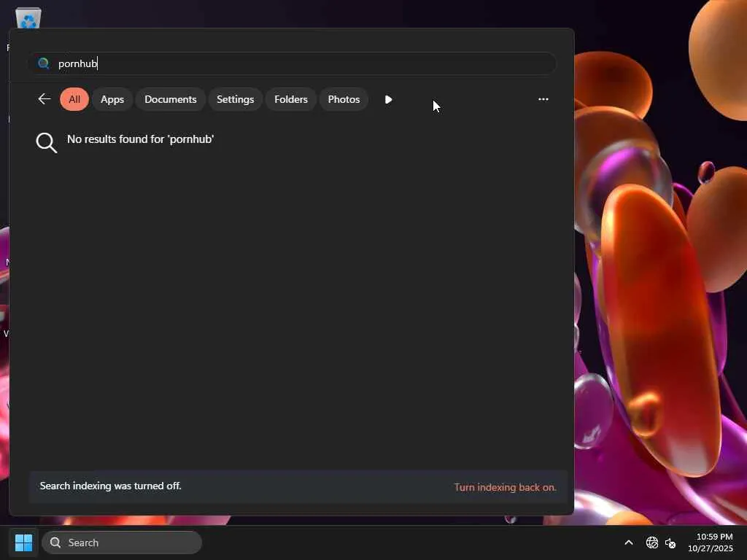Open the network globe tray icon

coord(651,542)
